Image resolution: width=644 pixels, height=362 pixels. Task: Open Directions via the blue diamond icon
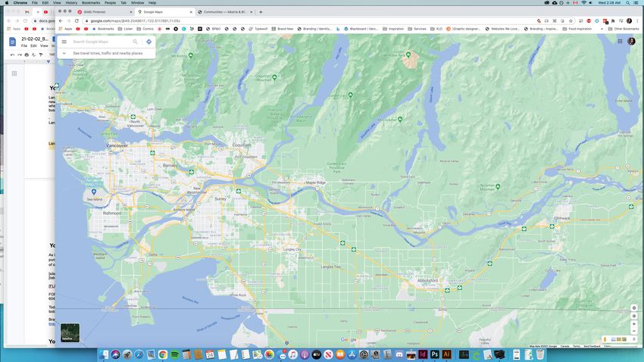click(x=148, y=42)
